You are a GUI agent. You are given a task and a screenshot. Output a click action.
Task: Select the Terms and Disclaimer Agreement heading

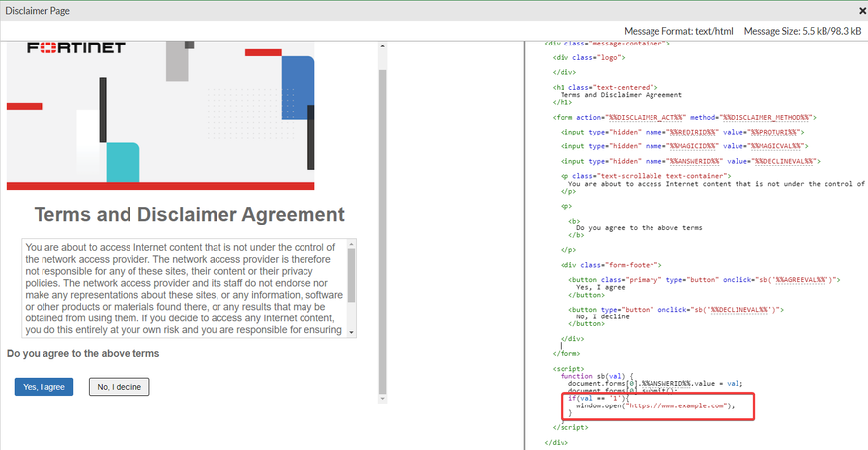189,214
